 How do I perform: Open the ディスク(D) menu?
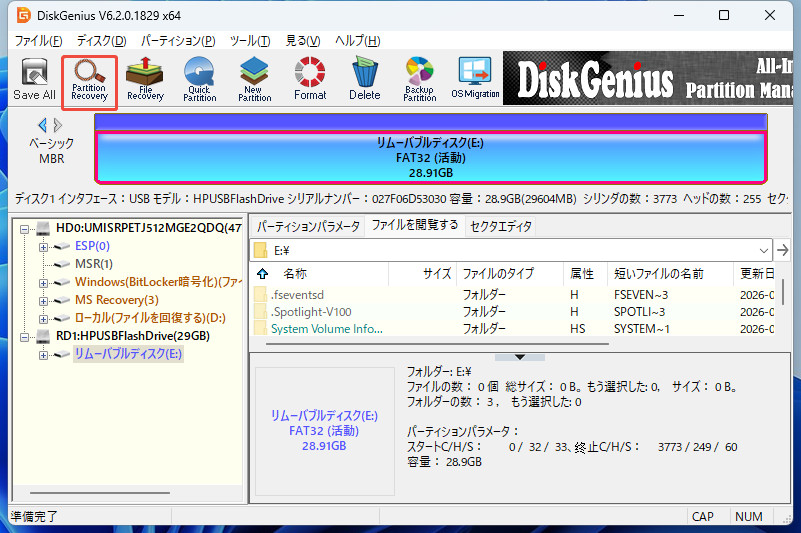tap(101, 41)
